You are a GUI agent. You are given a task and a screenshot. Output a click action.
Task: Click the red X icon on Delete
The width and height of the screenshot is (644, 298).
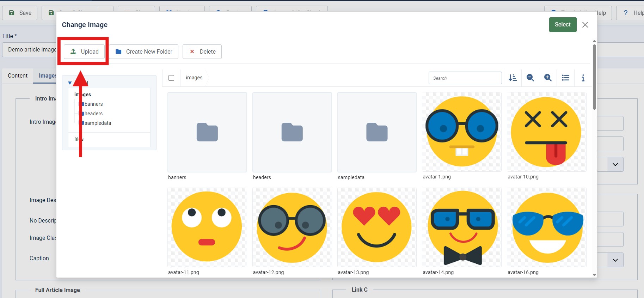192,51
